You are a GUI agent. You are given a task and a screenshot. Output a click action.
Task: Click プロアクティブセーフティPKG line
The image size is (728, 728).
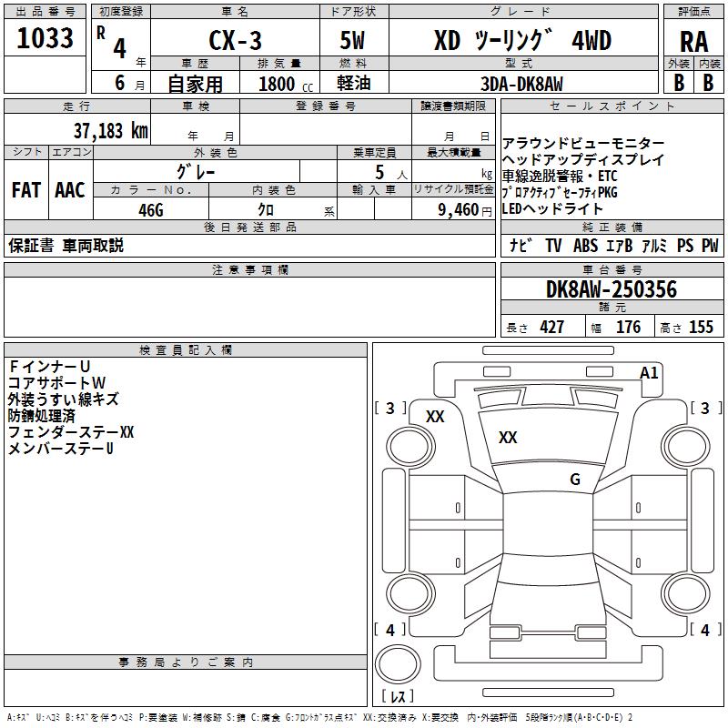coord(560,192)
